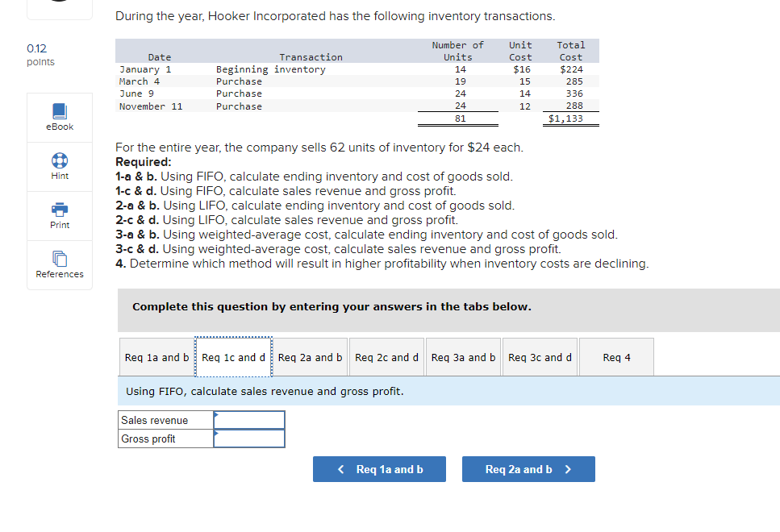Click the Transaction column header

(311, 57)
